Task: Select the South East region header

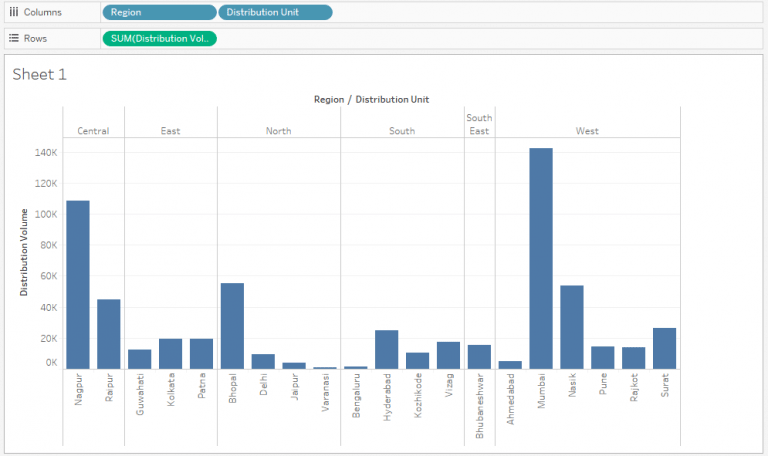Action: point(479,124)
